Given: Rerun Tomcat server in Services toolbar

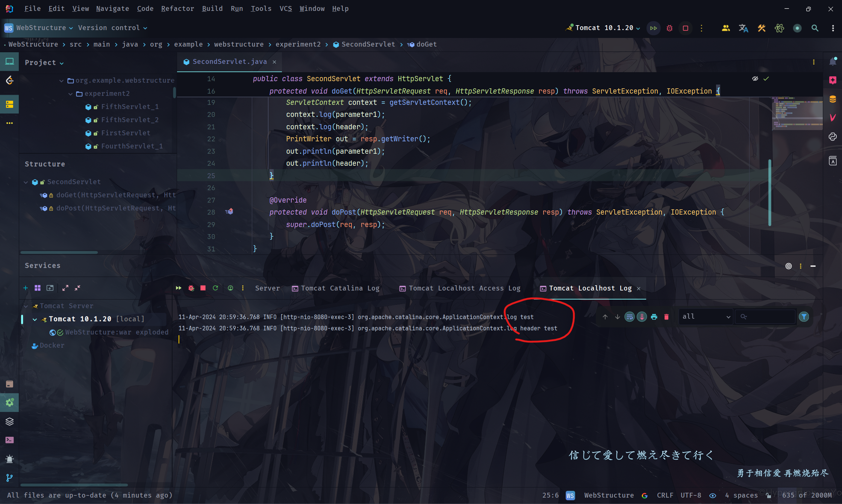Looking at the screenshot, I should 179,288.
